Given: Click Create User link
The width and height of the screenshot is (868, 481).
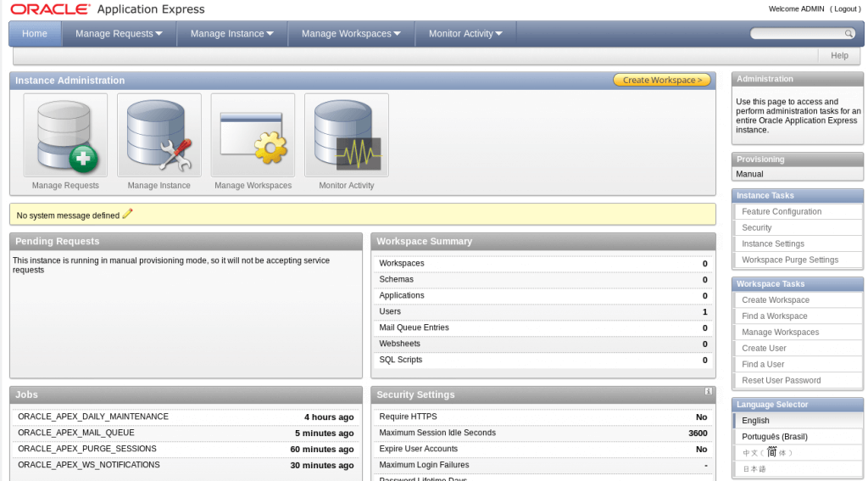Looking at the screenshot, I should coord(764,348).
